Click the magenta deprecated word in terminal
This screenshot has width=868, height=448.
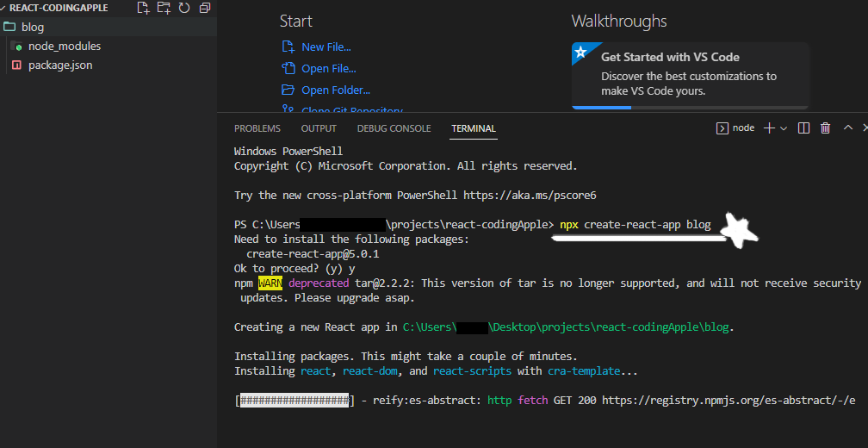pos(319,283)
